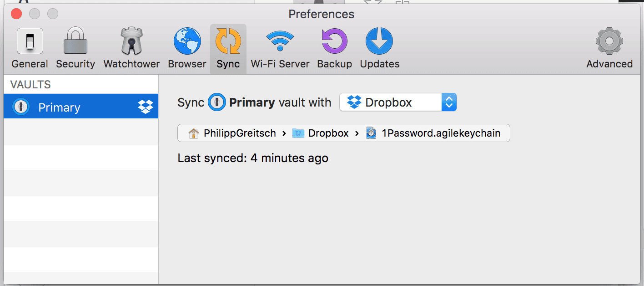Click the Preferences window title bar

point(321,14)
